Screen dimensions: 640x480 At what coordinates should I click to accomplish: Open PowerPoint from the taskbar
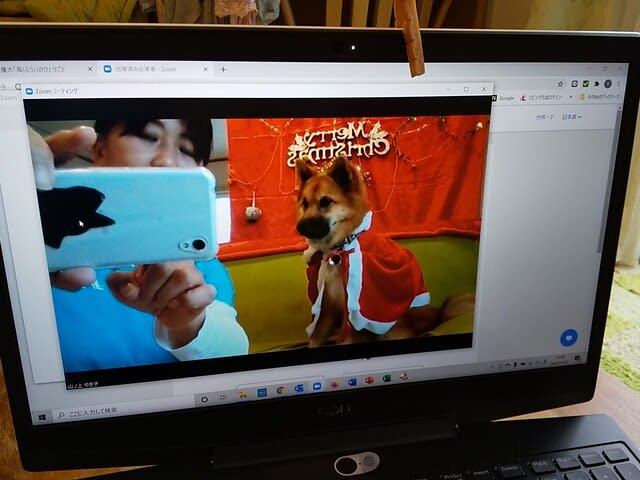(369, 380)
